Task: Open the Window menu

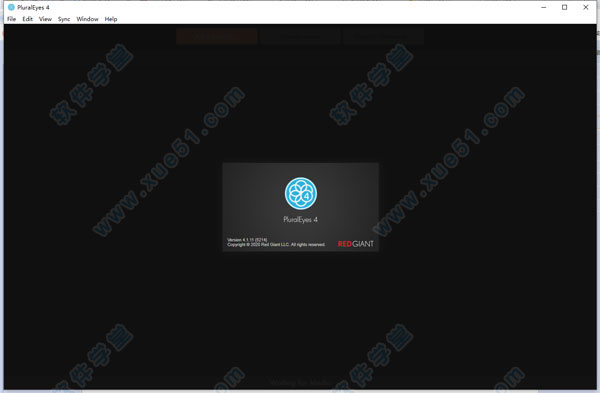Action: pyautogui.click(x=87, y=19)
